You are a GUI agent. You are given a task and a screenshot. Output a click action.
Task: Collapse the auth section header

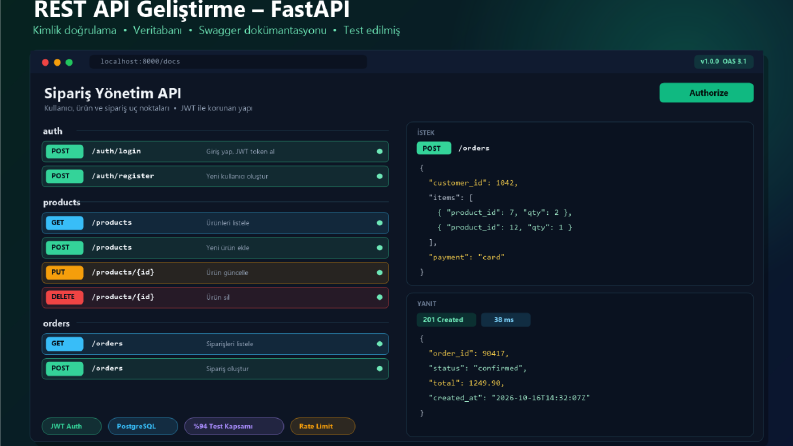pos(53,131)
